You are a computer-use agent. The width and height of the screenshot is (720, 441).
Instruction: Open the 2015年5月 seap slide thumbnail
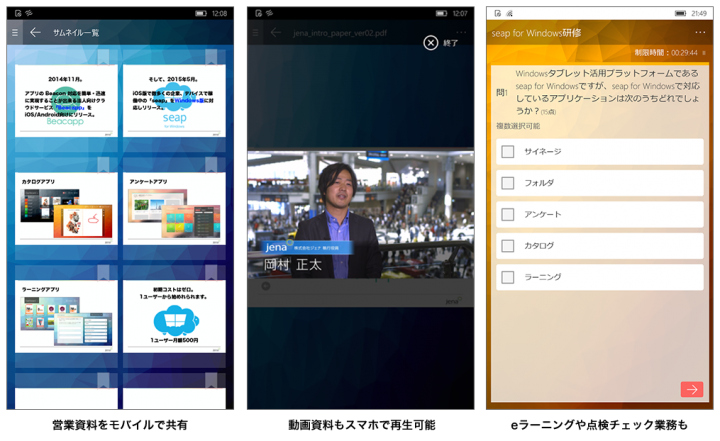pos(174,101)
